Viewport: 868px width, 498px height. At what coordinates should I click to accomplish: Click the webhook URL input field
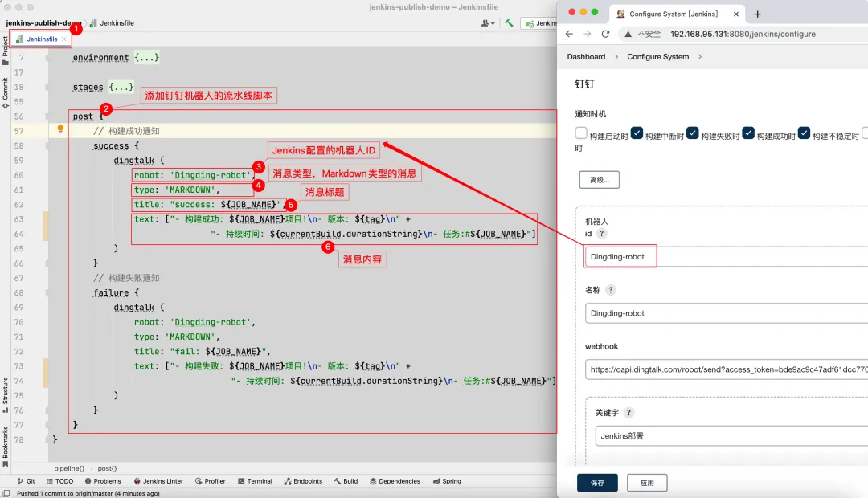pyautogui.click(x=727, y=369)
